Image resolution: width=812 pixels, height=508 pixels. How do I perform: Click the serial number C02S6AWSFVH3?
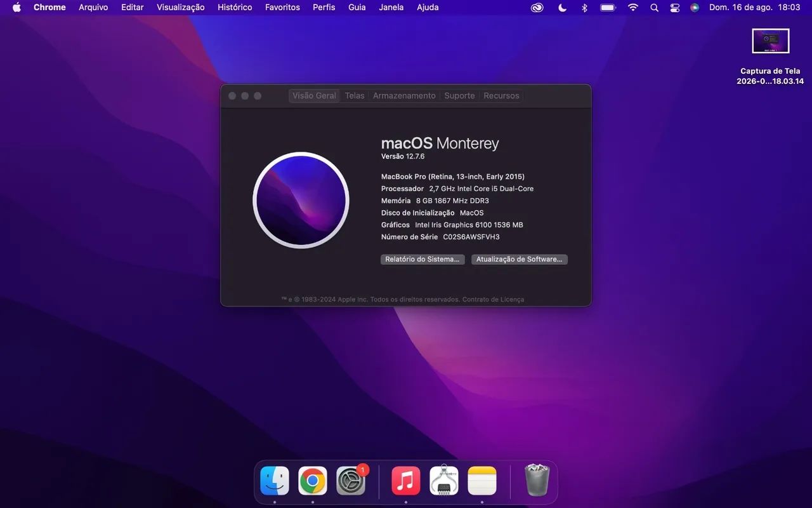click(x=471, y=237)
